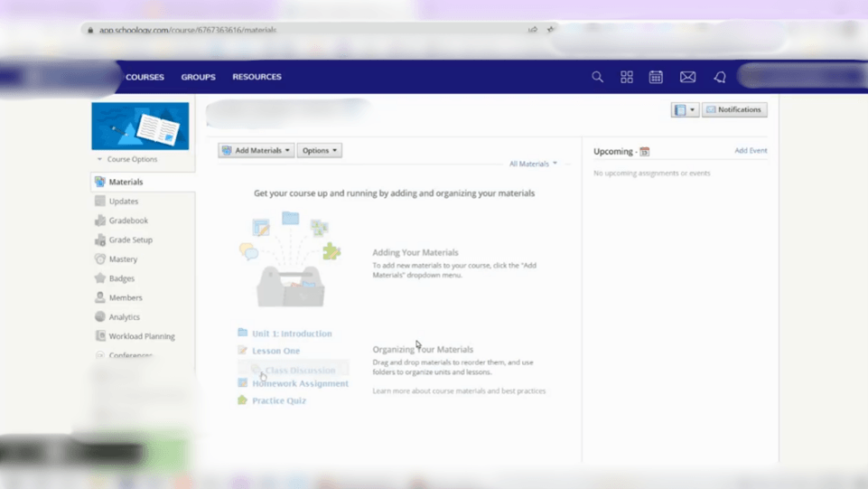This screenshot has height=489, width=868.
Task: Click the Materials sidebar icon
Action: (x=100, y=182)
